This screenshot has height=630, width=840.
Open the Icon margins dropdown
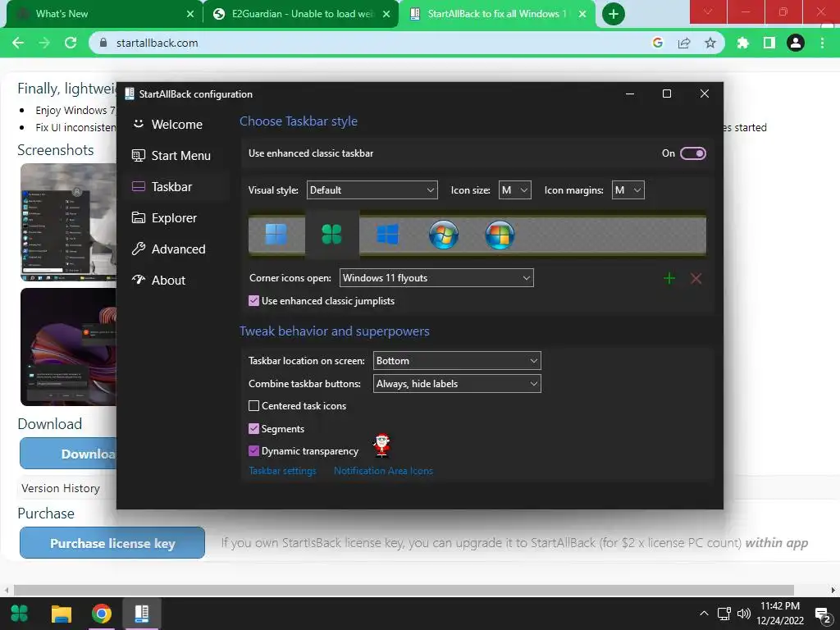pos(628,190)
